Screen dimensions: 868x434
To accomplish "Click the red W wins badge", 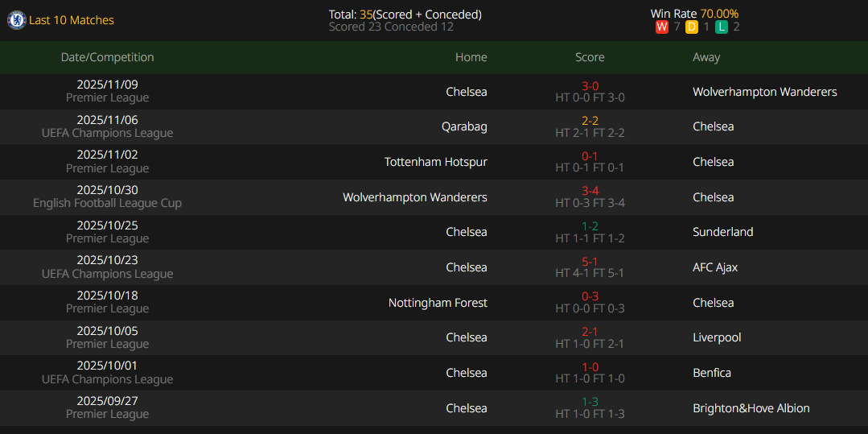I will (x=662, y=27).
